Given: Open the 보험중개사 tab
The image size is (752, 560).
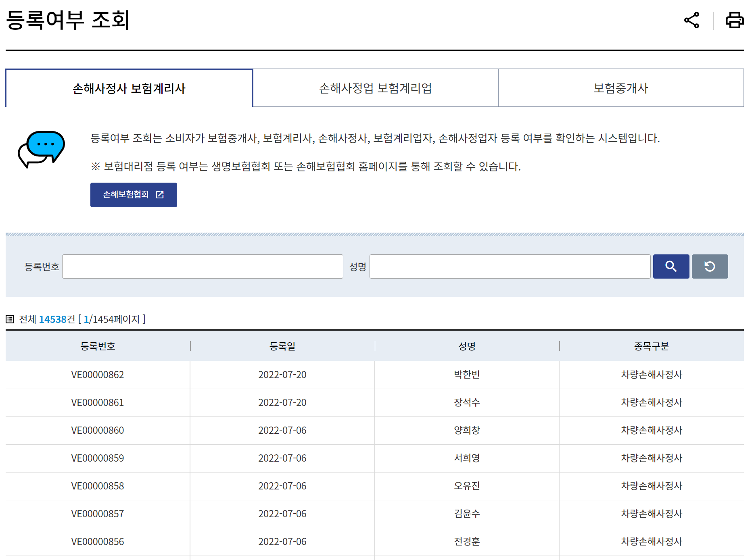Looking at the screenshot, I should click(621, 88).
